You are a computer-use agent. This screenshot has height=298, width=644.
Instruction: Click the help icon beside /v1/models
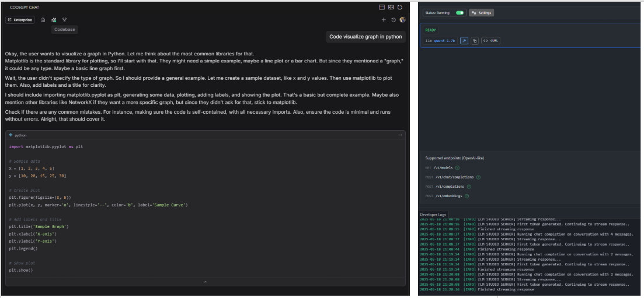click(x=457, y=168)
